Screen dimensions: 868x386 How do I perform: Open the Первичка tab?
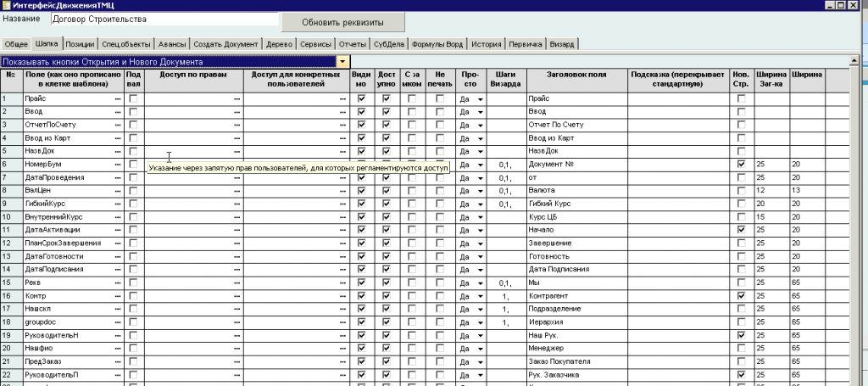(526, 44)
